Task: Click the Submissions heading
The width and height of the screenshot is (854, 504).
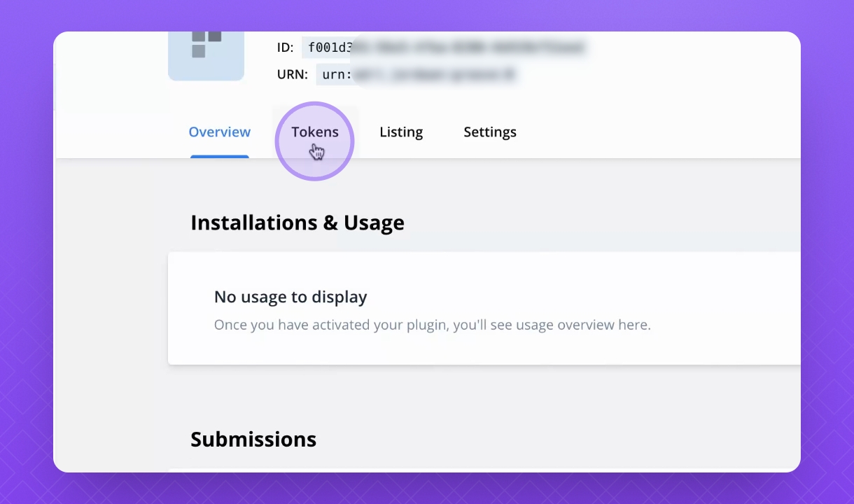Action: 253,439
